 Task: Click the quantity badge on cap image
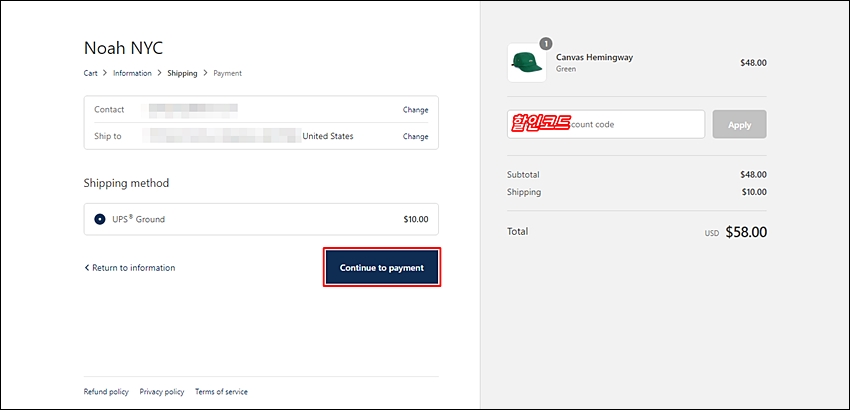(x=546, y=43)
